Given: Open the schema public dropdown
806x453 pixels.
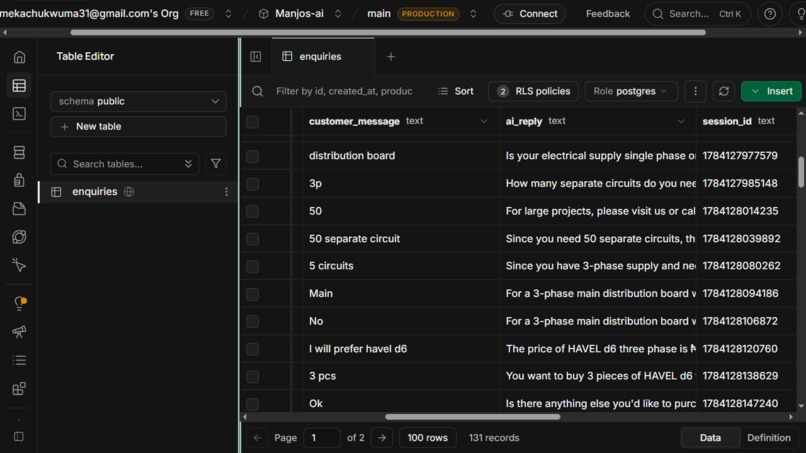Looking at the screenshot, I should pos(138,101).
